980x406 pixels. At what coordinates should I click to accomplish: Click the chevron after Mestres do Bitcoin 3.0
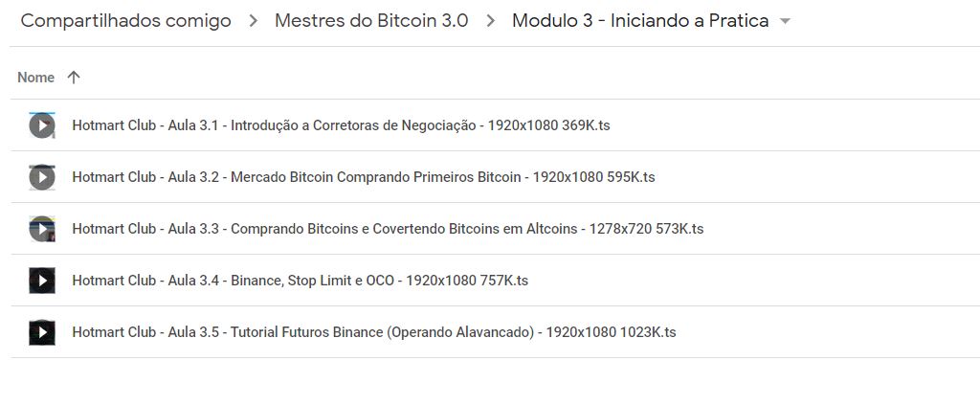490,21
